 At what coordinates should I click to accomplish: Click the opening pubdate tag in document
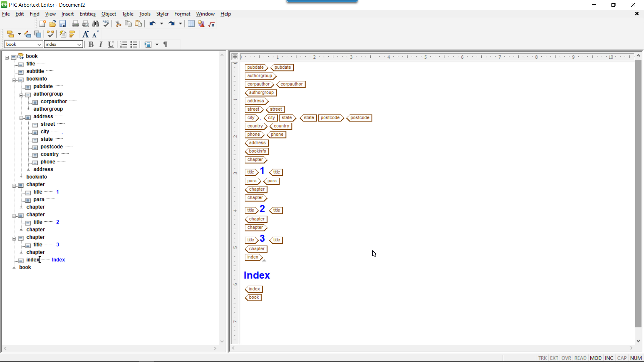tap(256, 68)
